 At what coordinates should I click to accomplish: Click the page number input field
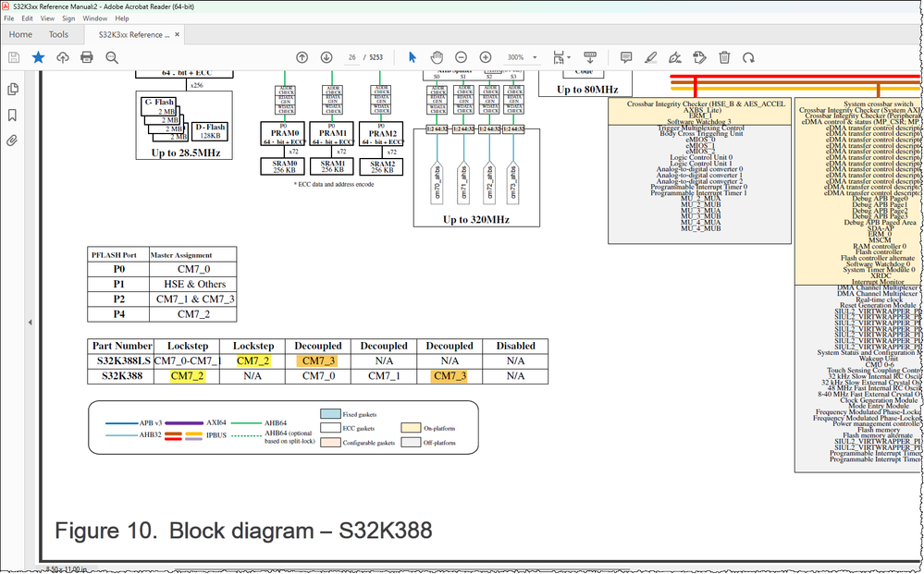coord(351,57)
